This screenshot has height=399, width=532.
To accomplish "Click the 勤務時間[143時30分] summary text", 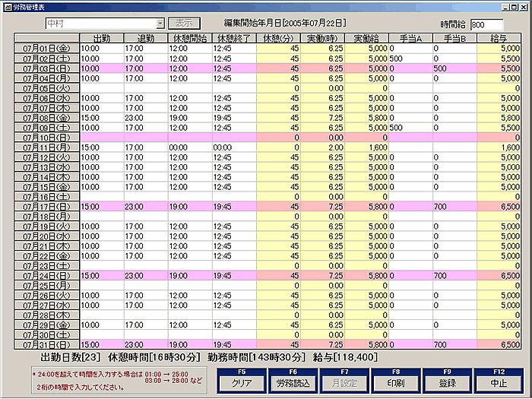I will (x=256, y=357).
